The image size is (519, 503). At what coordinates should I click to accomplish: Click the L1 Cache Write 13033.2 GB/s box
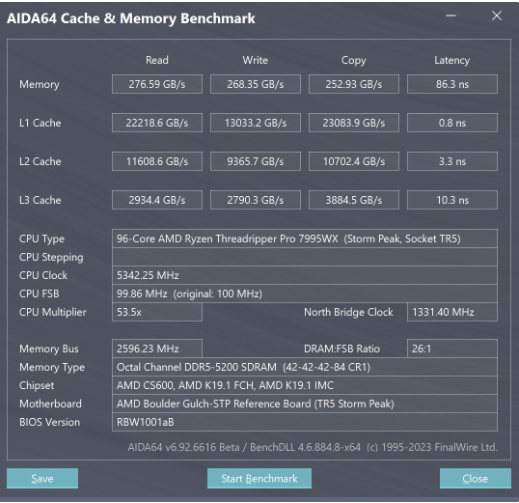(x=255, y=123)
